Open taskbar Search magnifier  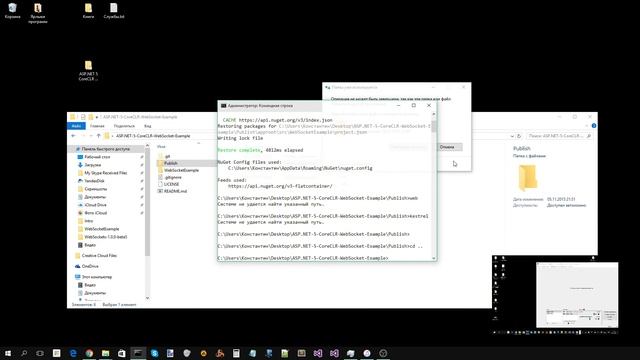click(x=24, y=353)
